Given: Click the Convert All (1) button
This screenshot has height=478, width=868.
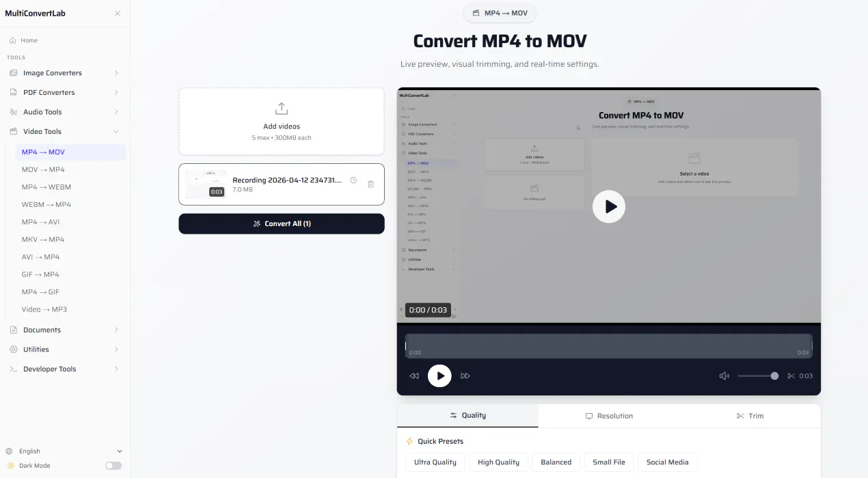Looking at the screenshot, I should pyautogui.click(x=282, y=224).
